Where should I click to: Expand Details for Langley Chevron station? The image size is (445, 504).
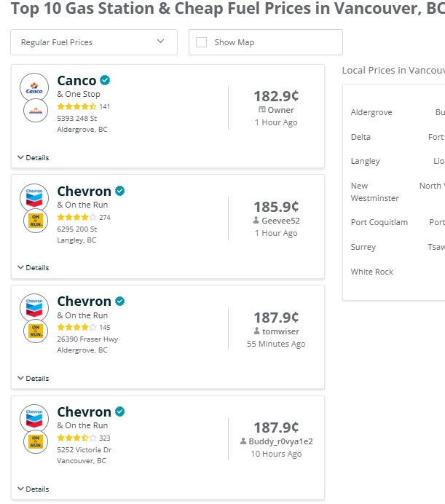(33, 267)
